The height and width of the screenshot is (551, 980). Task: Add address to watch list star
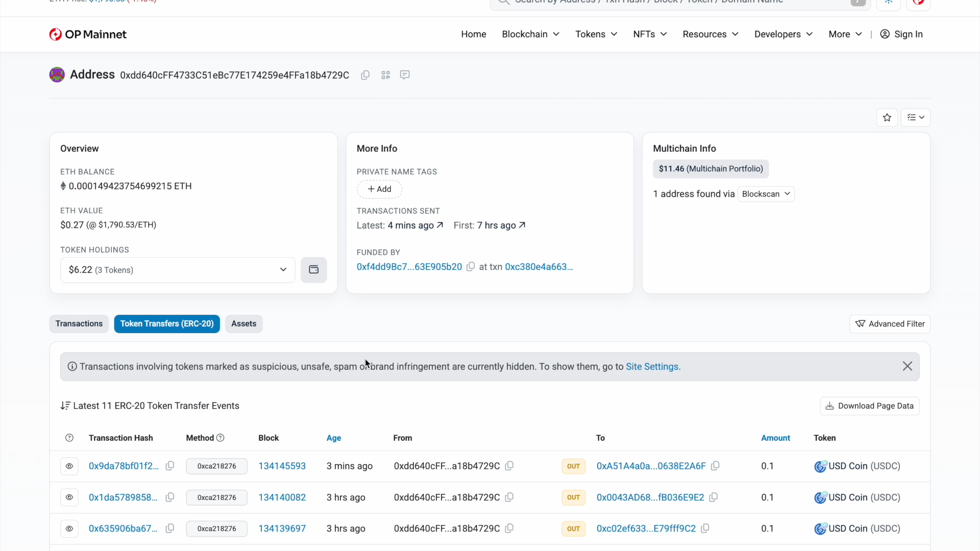pyautogui.click(x=887, y=117)
